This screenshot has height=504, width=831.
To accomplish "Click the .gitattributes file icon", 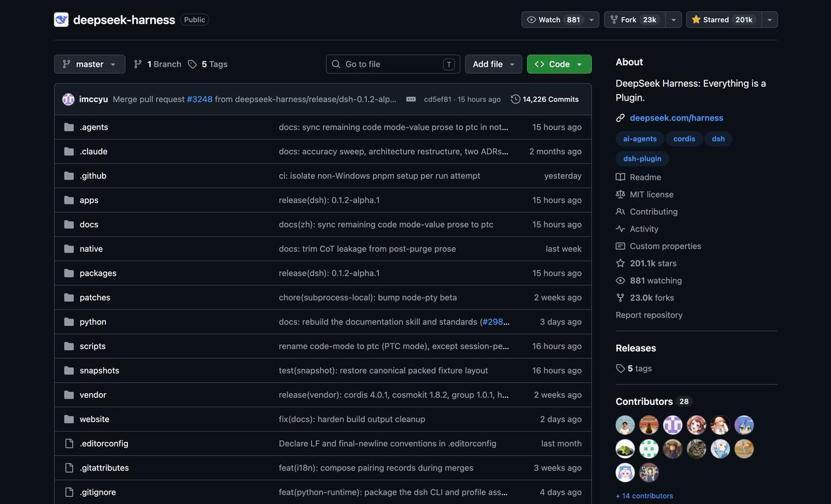I will pos(69,468).
